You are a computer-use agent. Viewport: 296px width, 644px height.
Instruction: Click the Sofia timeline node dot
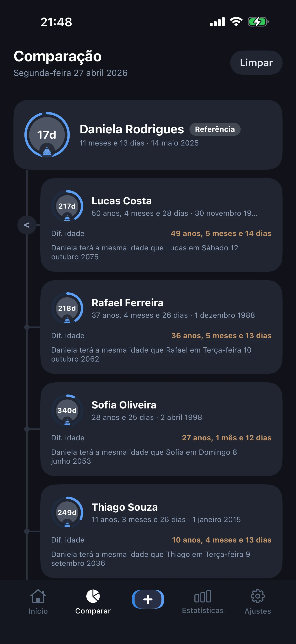27,429
